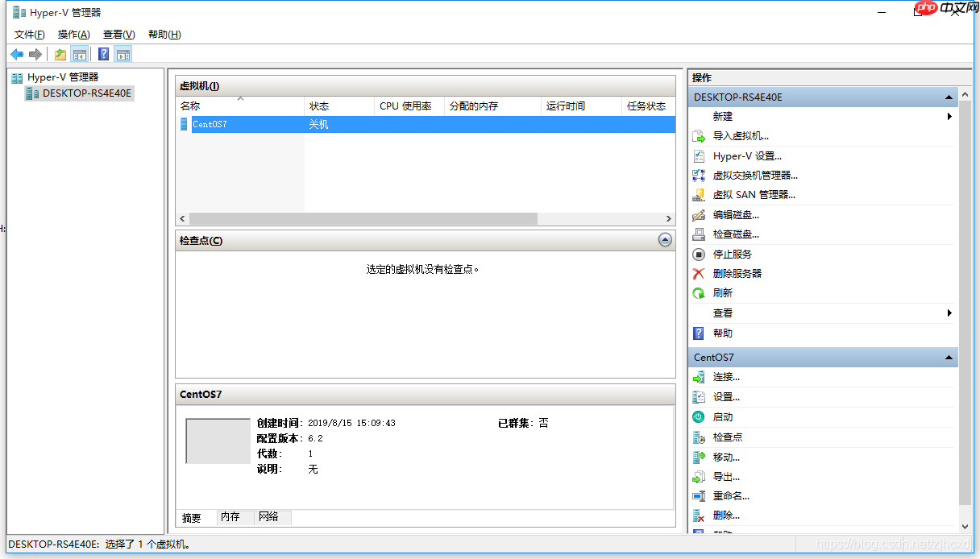Collapse the 检查点 panel with its arrow

click(x=665, y=239)
